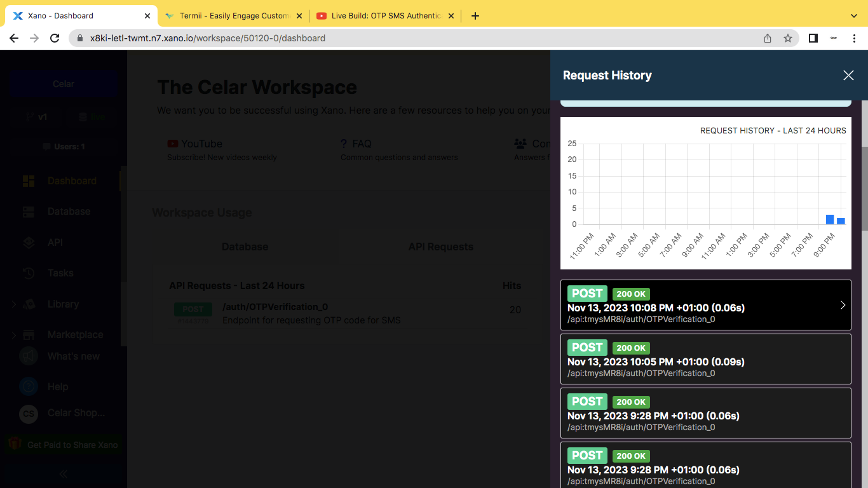Switch to Live Build OTP SMS tab
The height and width of the screenshot is (488, 868).
coord(386,16)
